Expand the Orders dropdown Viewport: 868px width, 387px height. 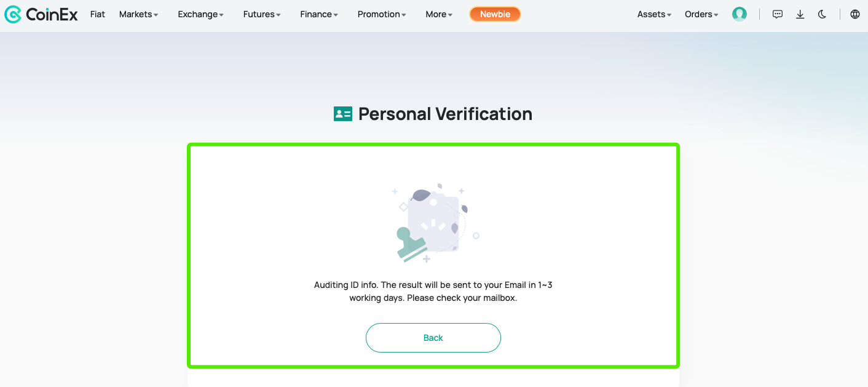click(701, 14)
